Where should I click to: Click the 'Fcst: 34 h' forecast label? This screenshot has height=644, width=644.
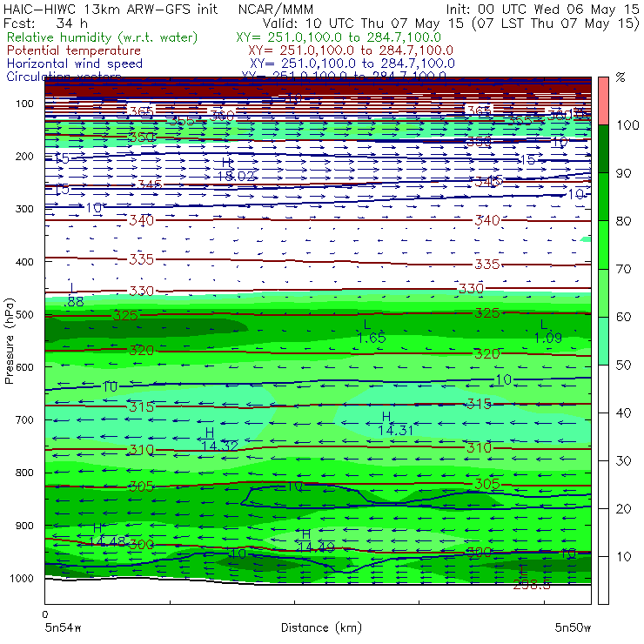45,23
